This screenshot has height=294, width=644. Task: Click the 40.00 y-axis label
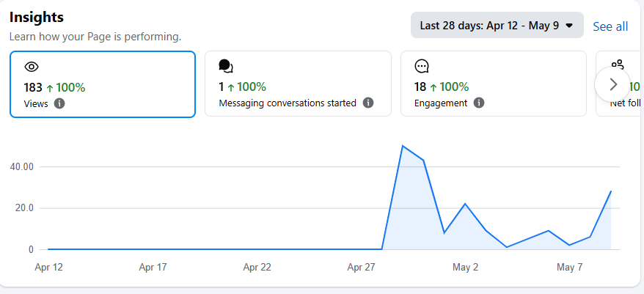pyautogui.click(x=21, y=166)
